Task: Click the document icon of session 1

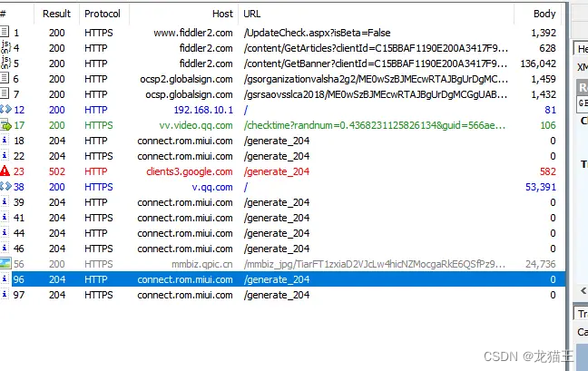Action: click(5, 32)
